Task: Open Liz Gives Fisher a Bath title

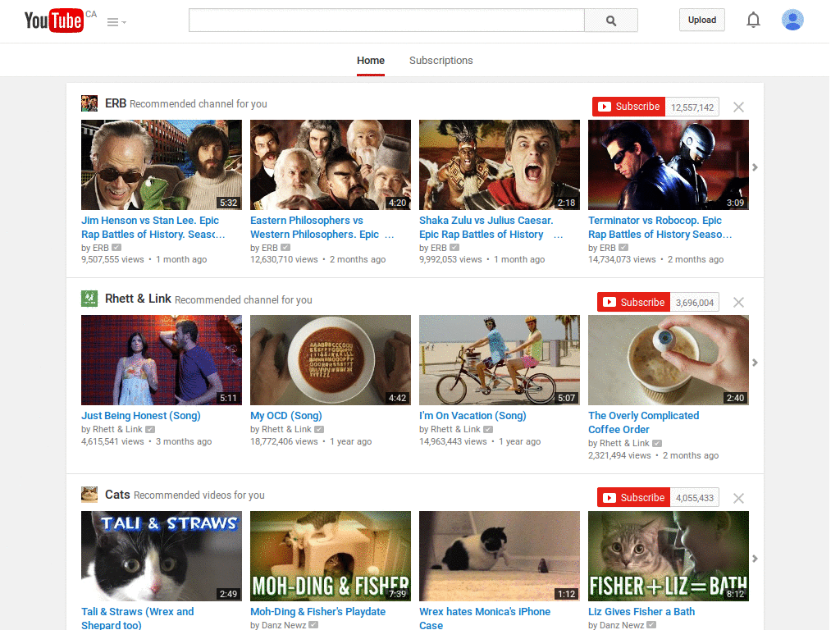Action: coord(641,612)
